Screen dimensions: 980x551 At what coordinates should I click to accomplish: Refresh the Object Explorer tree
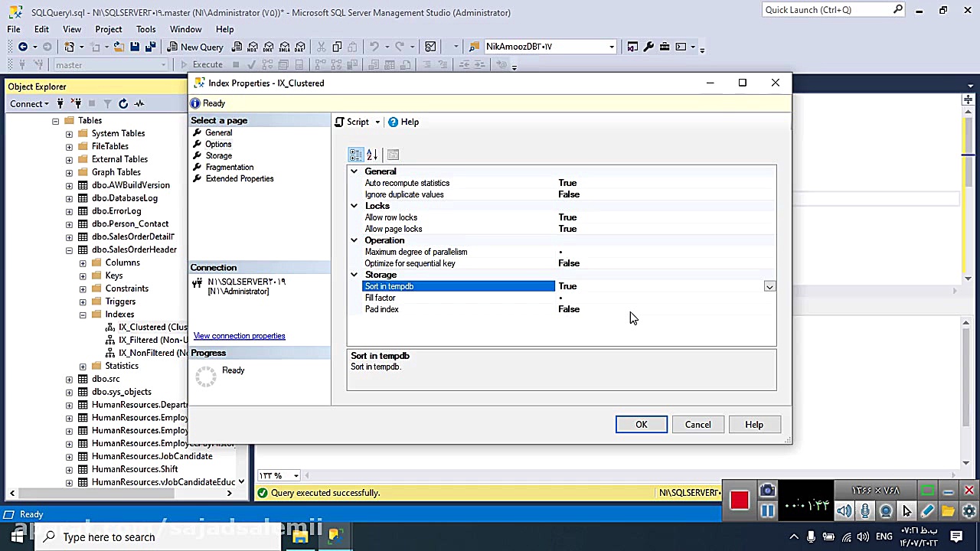point(123,103)
